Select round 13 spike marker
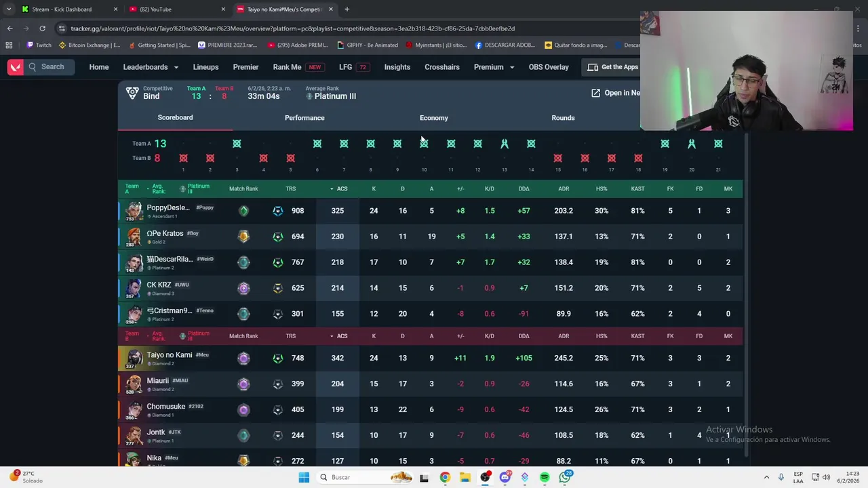 (505, 144)
